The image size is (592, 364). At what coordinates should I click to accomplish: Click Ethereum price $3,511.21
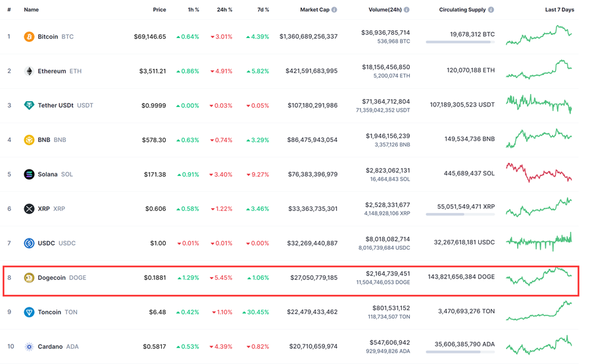[153, 71]
